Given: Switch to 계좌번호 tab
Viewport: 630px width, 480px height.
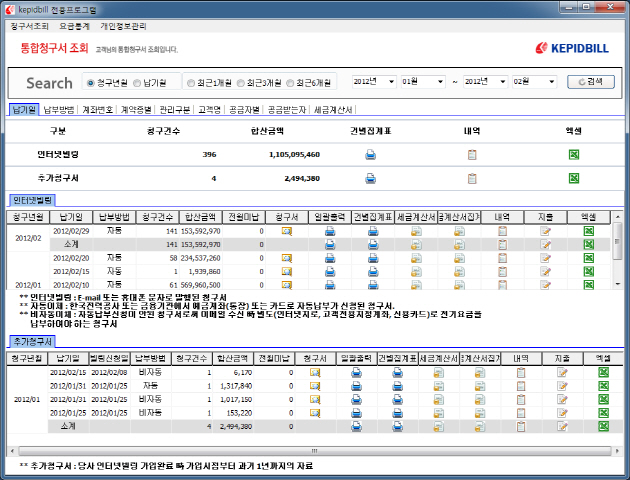Looking at the screenshot, I should tap(98, 110).
